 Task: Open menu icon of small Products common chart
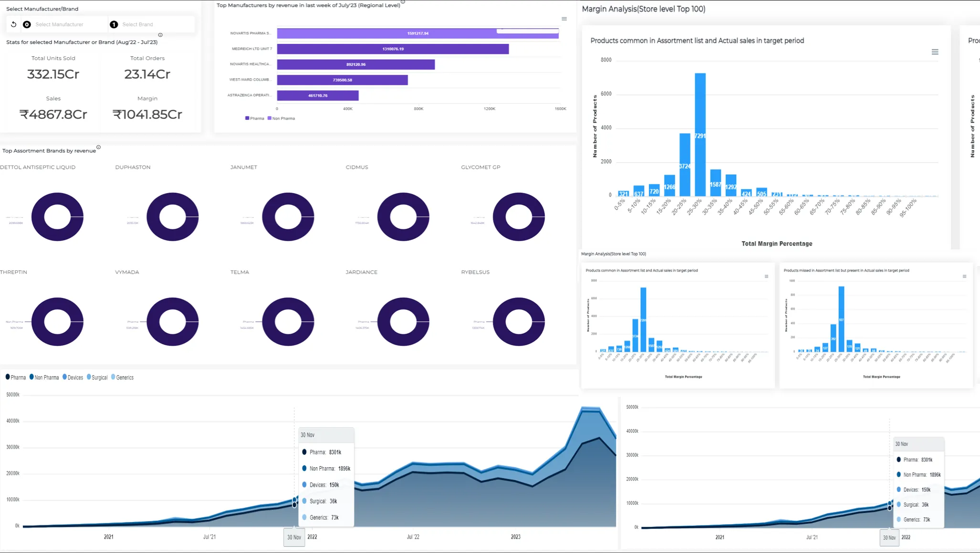[x=766, y=276]
